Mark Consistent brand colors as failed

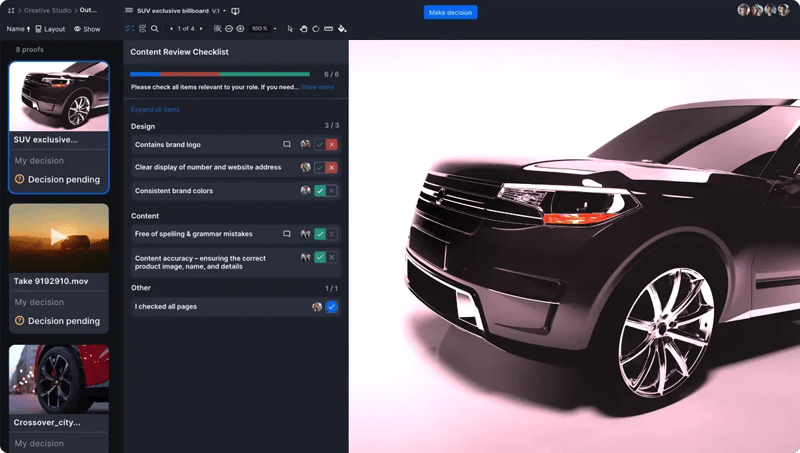click(332, 190)
